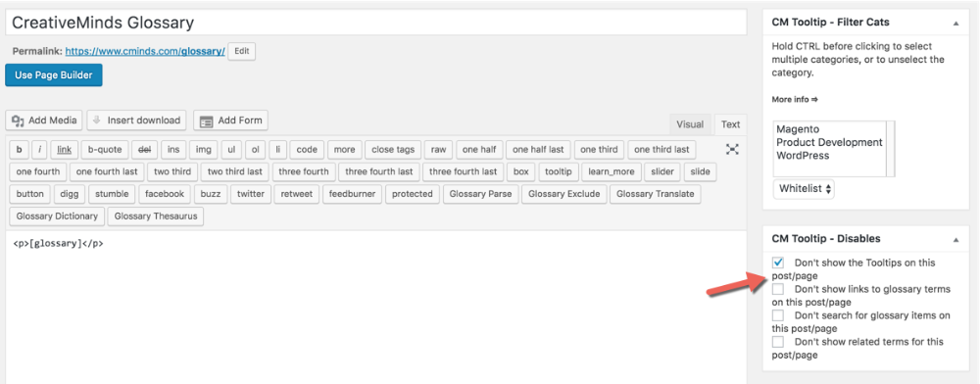Open the Whitelist dropdown
This screenshot has width=980, height=384.
click(x=804, y=188)
